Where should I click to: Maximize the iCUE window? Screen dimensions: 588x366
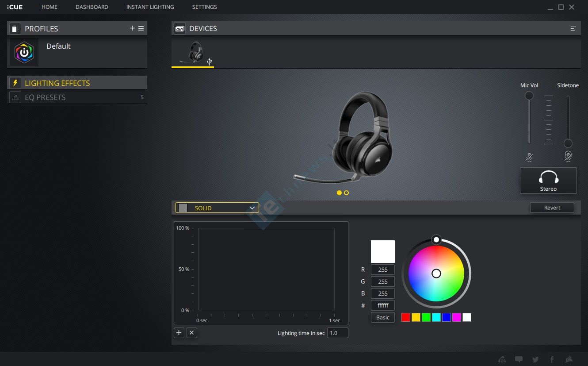561,7
